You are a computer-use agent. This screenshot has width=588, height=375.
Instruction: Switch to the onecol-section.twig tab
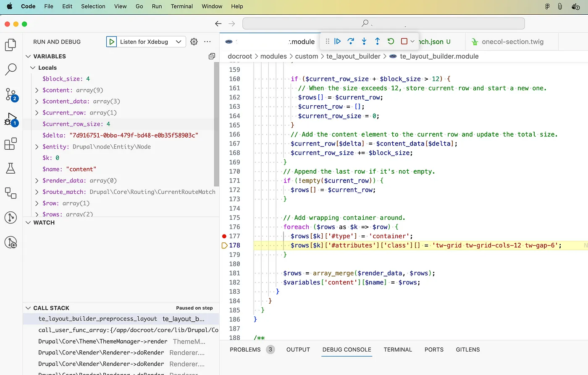512,42
